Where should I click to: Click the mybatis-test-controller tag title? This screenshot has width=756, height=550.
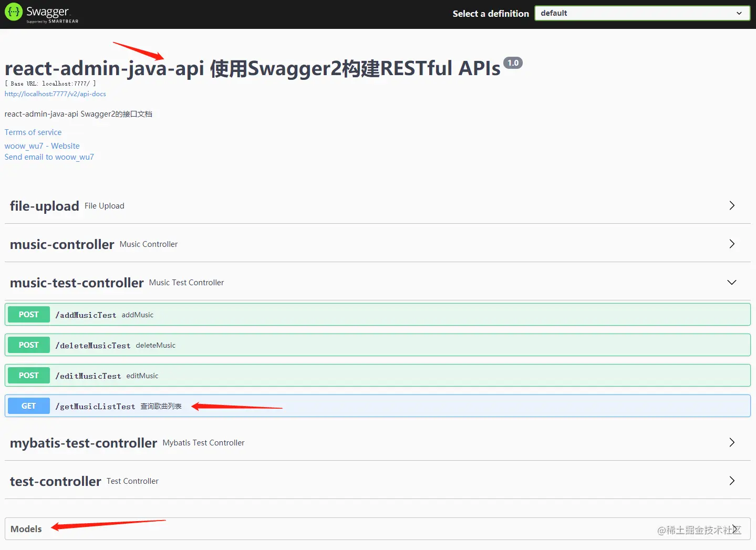(x=84, y=443)
